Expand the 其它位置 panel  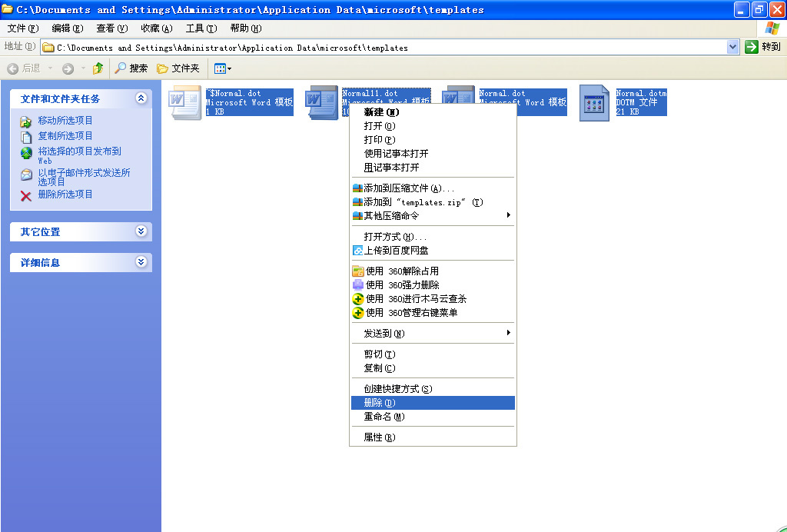pos(141,231)
